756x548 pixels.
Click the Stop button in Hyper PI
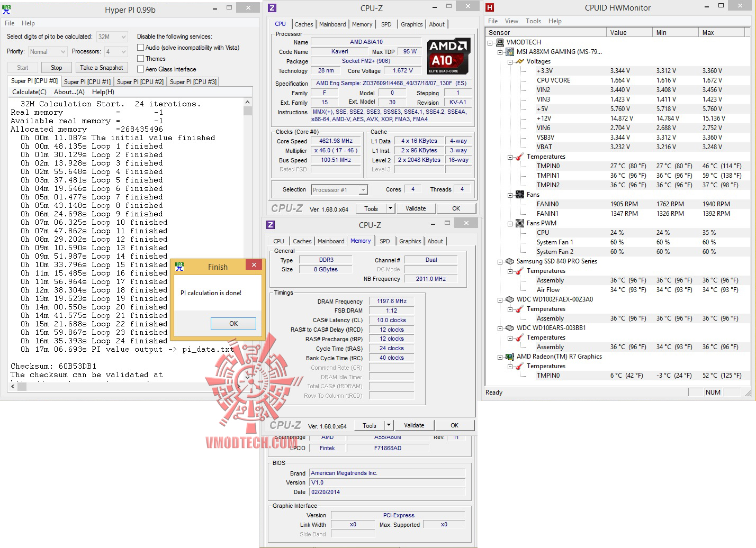click(57, 68)
